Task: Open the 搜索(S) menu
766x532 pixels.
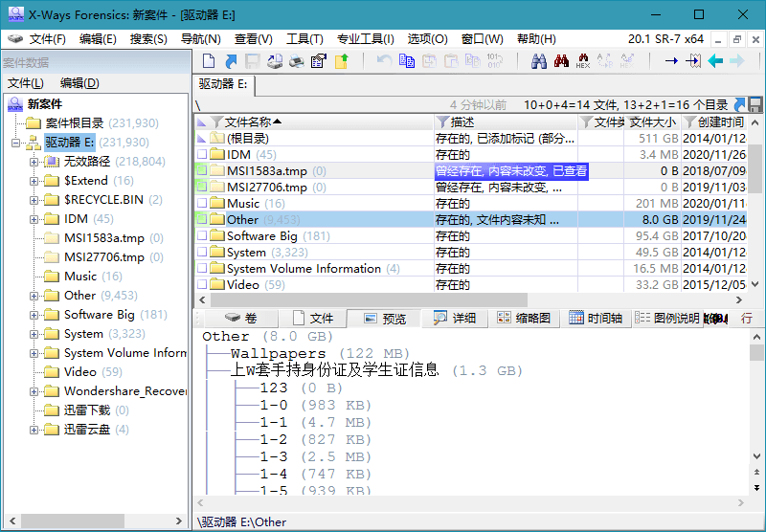Action: click(148, 39)
